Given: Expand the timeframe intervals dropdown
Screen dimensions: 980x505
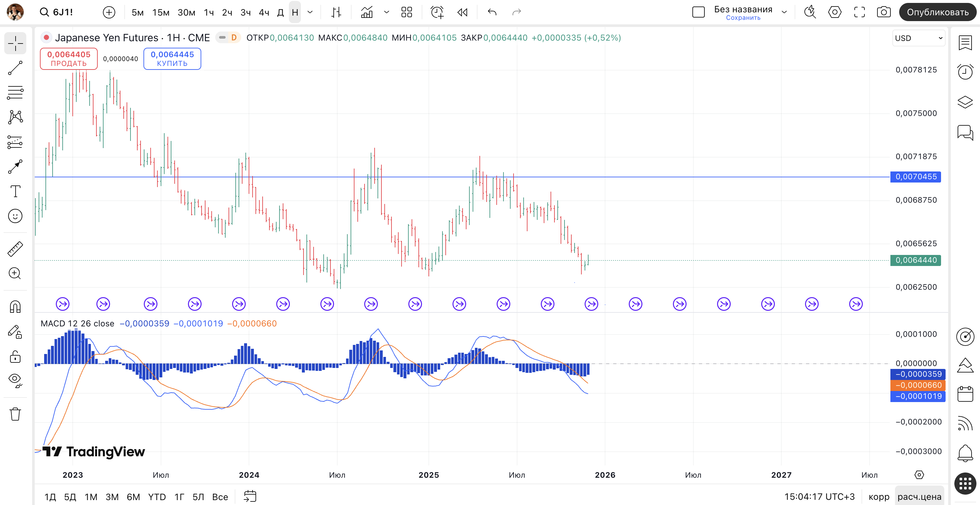Looking at the screenshot, I should click(x=310, y=12).
